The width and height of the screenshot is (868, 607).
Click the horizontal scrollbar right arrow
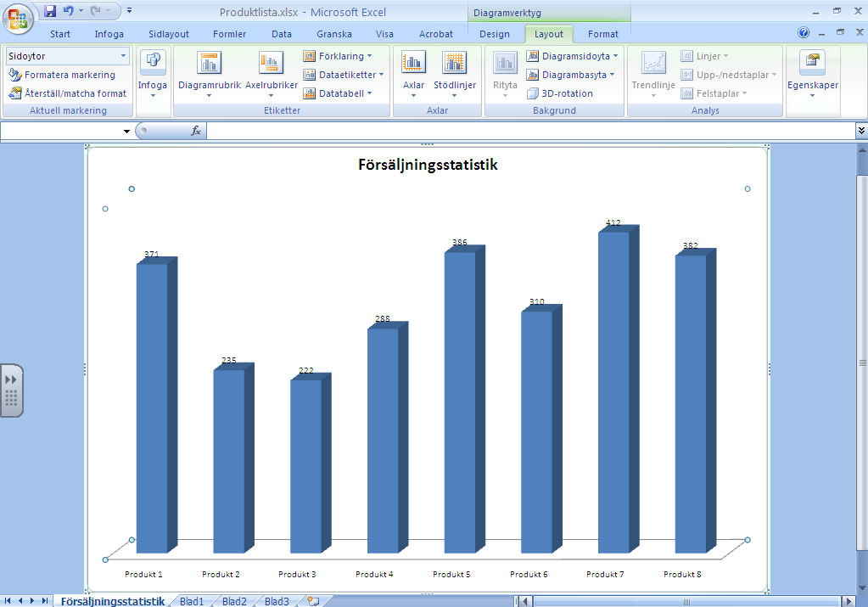click(x=848, y=601)
